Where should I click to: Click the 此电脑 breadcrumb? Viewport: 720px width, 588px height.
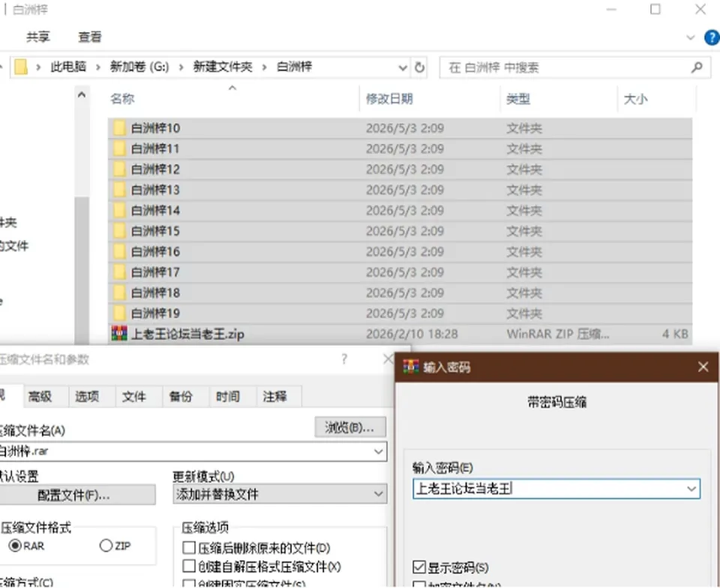(x=68, y=67)
